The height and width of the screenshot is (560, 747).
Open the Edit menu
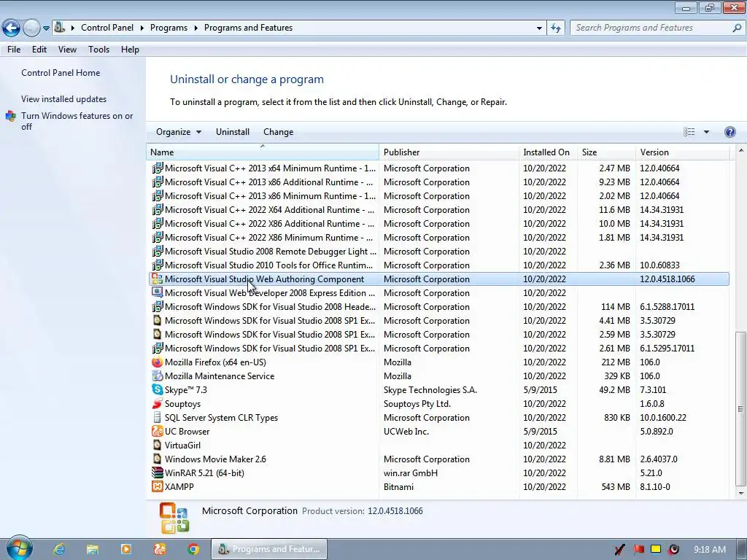pyautogui.click(x=39, y=50)
